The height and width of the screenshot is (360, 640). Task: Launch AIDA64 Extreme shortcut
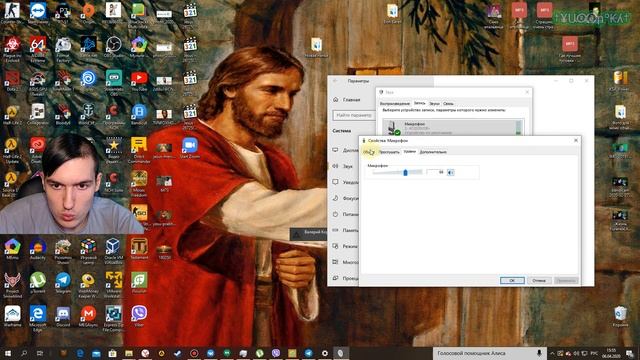click(x=38, y=48)
